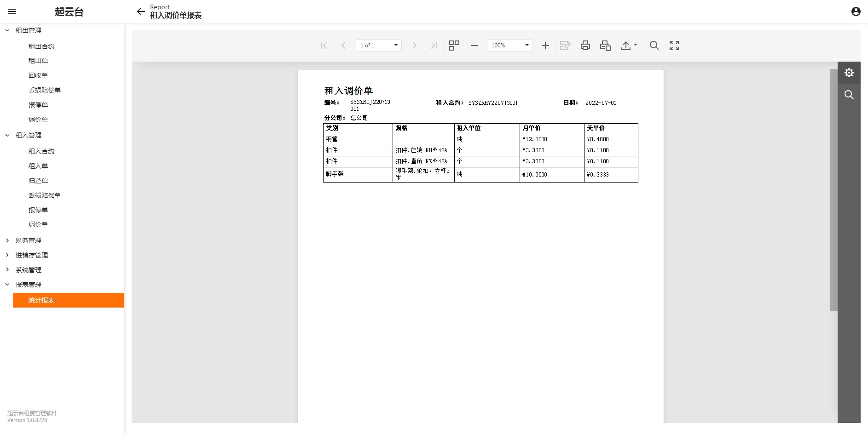Viewport: 868px width, 434px height.
Task: Open 调价单 under 租入管理
Action: (x=38, y=224)
